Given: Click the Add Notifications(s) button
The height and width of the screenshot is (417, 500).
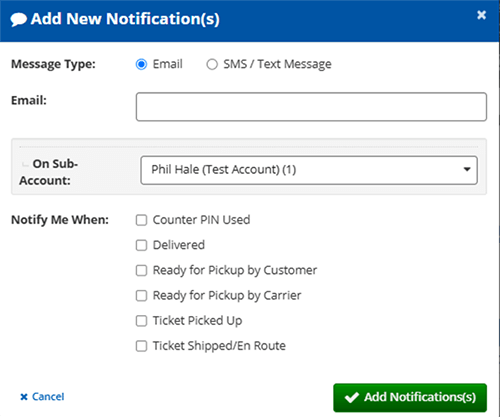Looking at the screenshot, I should [x=410, y=397].
